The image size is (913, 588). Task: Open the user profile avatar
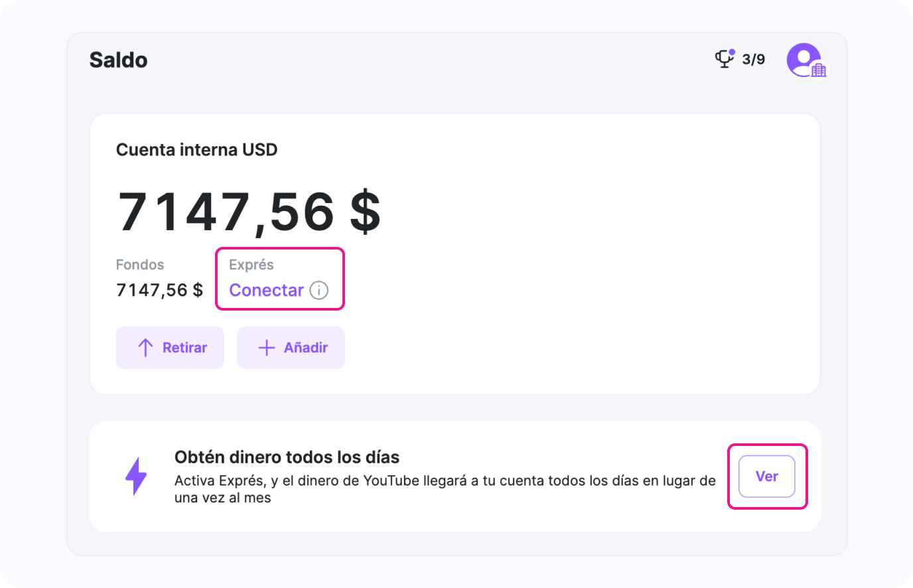tap(806, 60)
